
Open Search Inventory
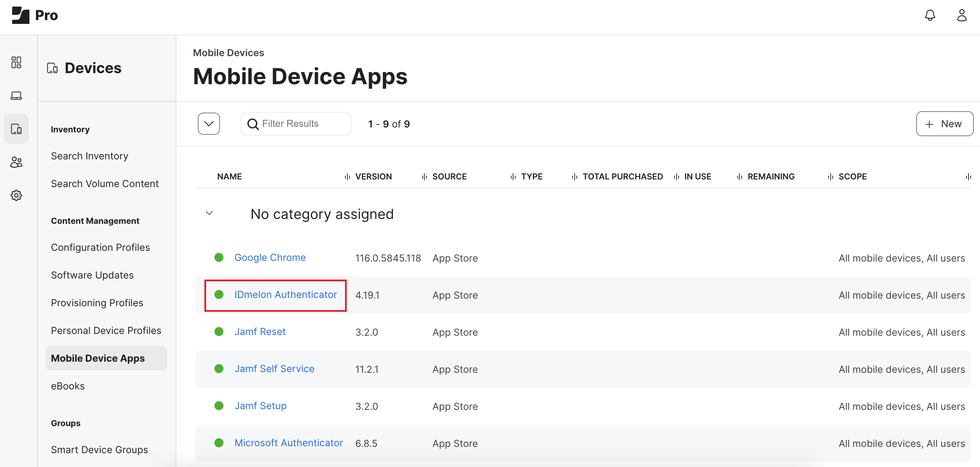(90, 156)
